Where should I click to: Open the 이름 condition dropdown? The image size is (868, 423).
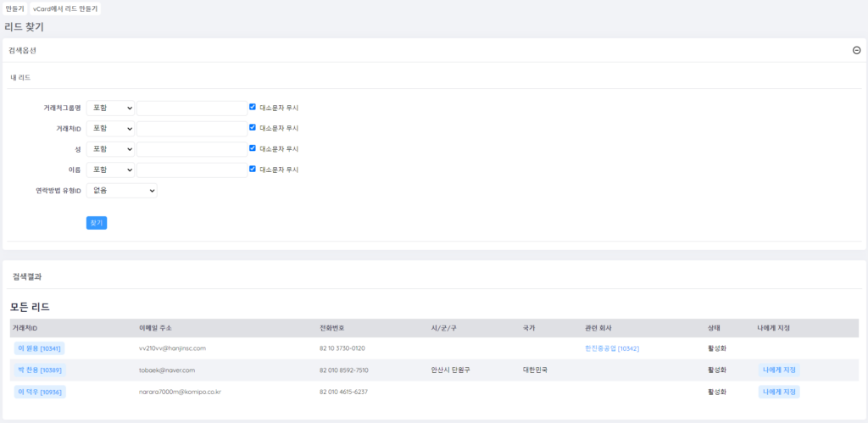[110, 170]
